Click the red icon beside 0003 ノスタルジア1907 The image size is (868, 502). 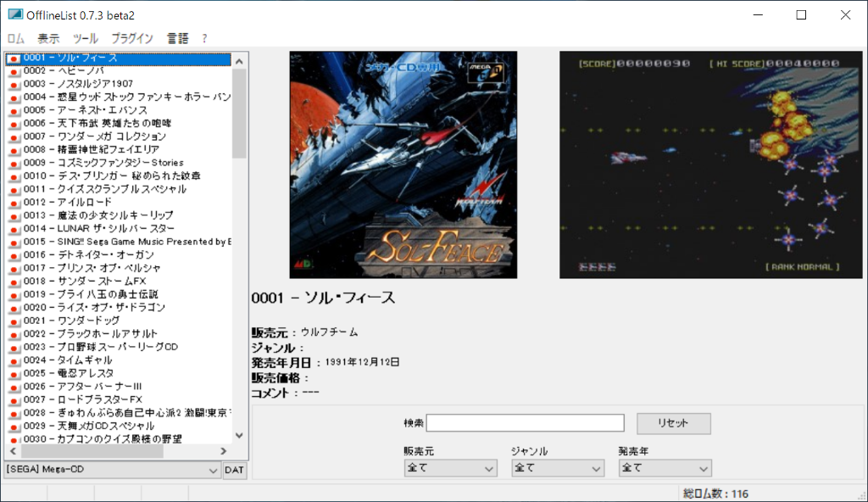coord(14,84)
